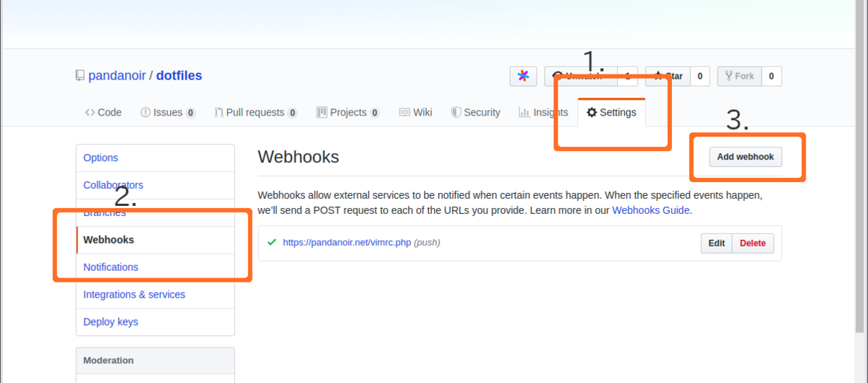Open the Wiki tab

pyautogui.click(x=416, y=112)
